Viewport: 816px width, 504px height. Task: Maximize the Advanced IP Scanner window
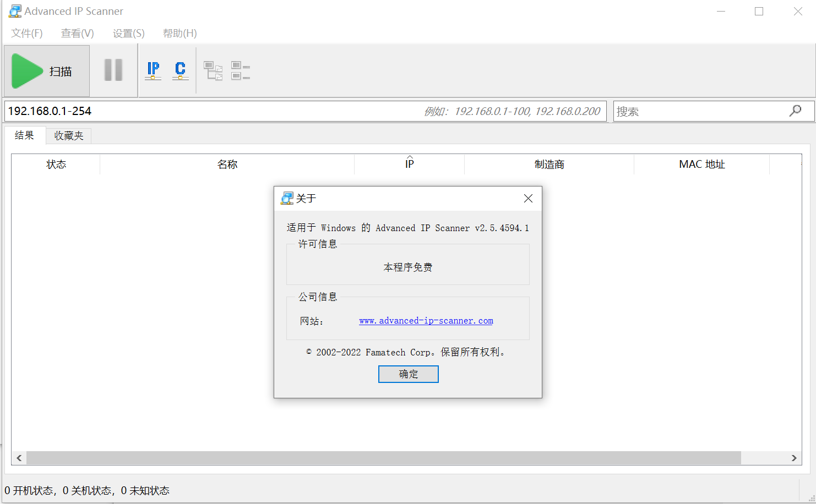pyautogui.click(x=759, y=11)
